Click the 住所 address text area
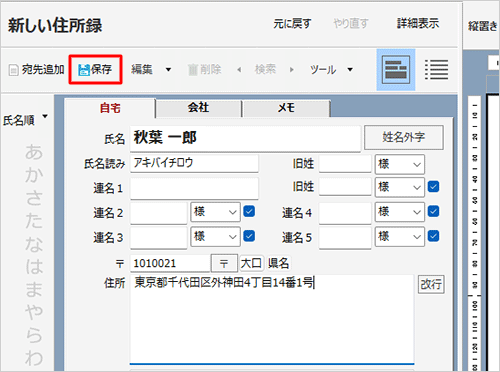This screenshot has height=372, width=500. pos(272,319)
